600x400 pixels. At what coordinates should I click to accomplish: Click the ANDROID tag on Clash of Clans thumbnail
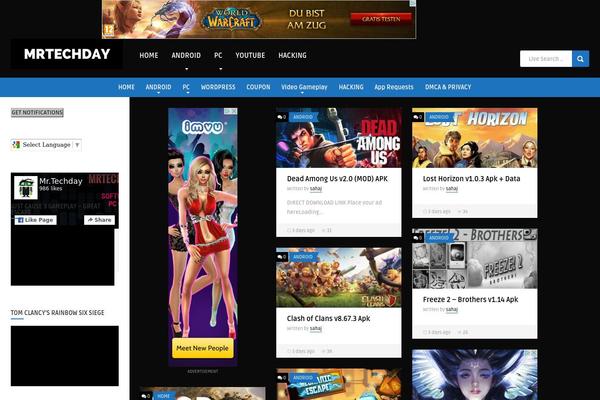coord(303,257)
